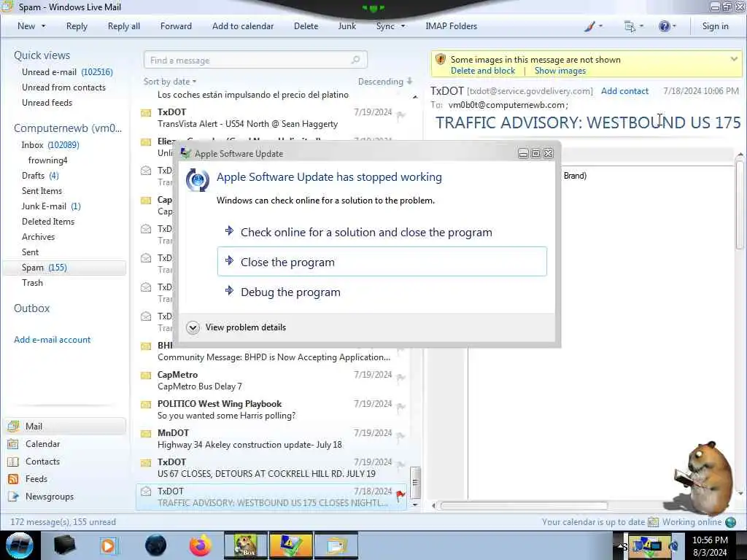Click the calendar status bar icon
The height and width of the screenshot is (560, 747).
pyautogui.click(x=653, y=522)
